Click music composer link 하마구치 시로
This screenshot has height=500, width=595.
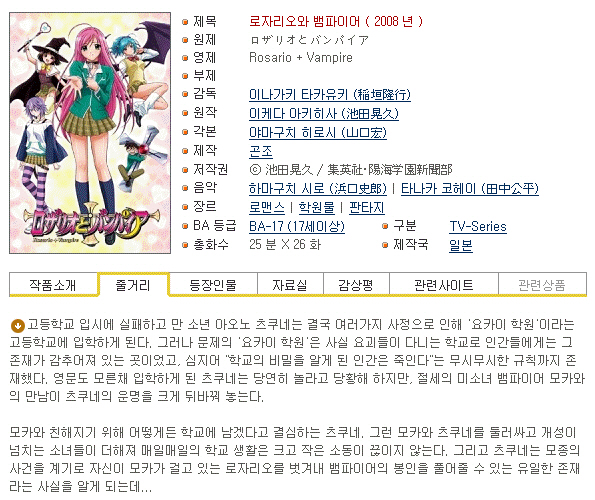(318, 189)
